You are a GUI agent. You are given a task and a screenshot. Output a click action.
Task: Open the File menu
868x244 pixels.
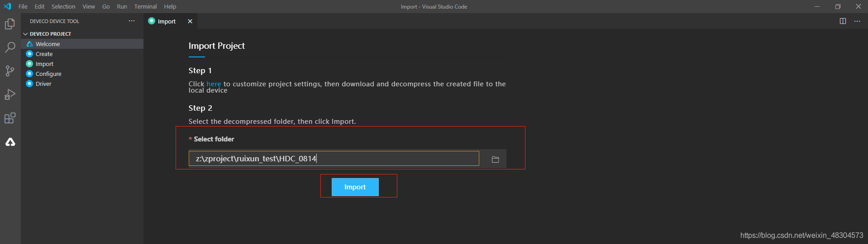(23, 6)
